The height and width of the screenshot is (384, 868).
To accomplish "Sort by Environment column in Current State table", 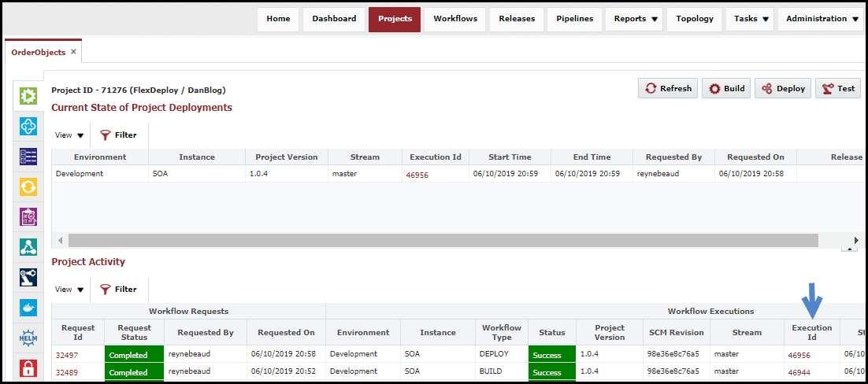I will [x=100, y=157].
